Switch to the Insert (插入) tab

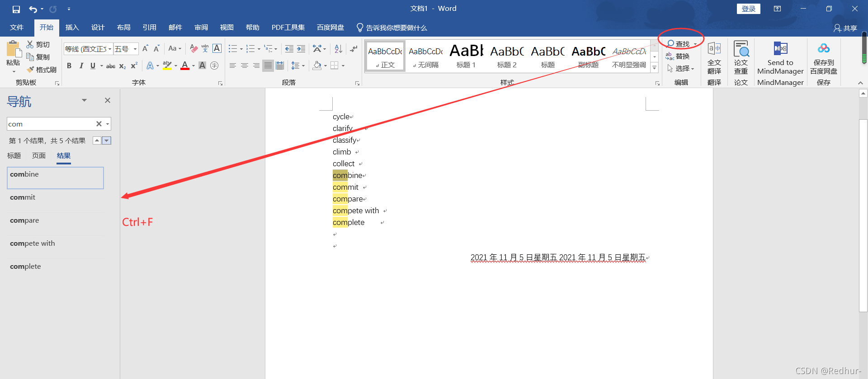coord(72,28)
